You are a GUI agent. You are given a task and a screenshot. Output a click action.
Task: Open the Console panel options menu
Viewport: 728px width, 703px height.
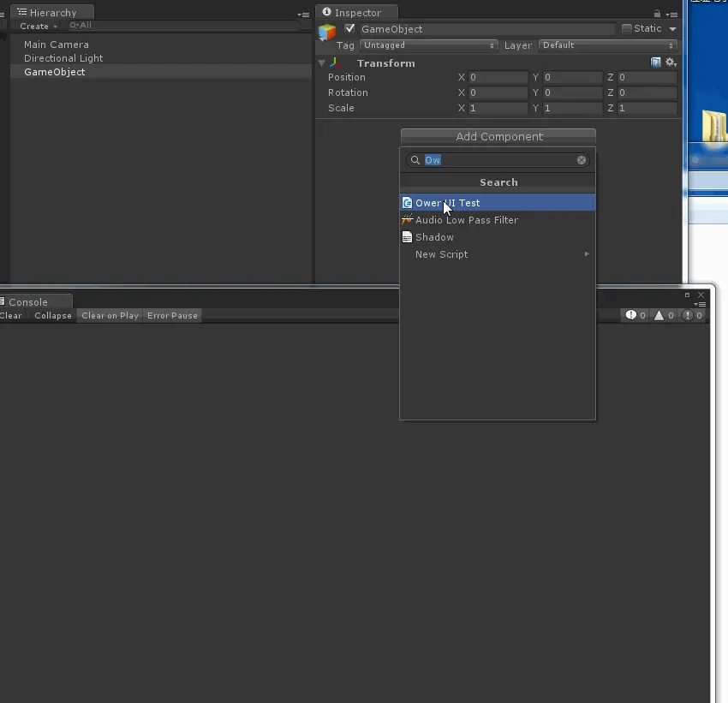pos(700,304)
